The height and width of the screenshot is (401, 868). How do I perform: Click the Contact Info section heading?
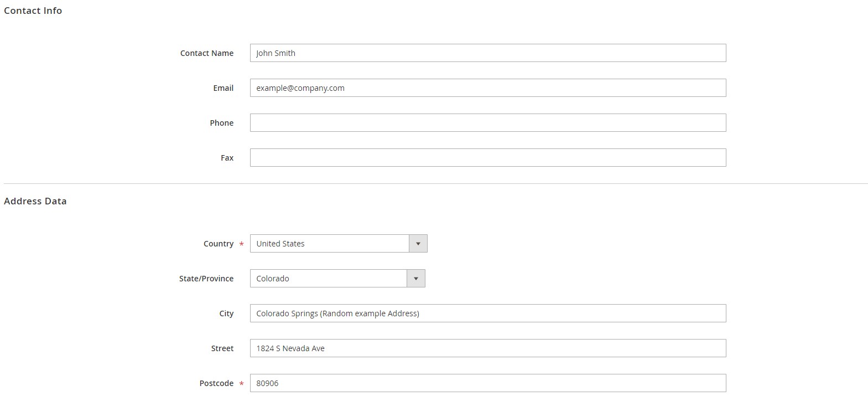tap(33, 11)
